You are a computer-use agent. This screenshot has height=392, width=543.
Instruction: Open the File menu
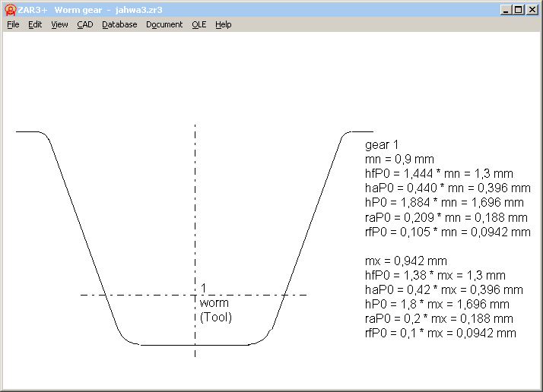tap(13, 24)
